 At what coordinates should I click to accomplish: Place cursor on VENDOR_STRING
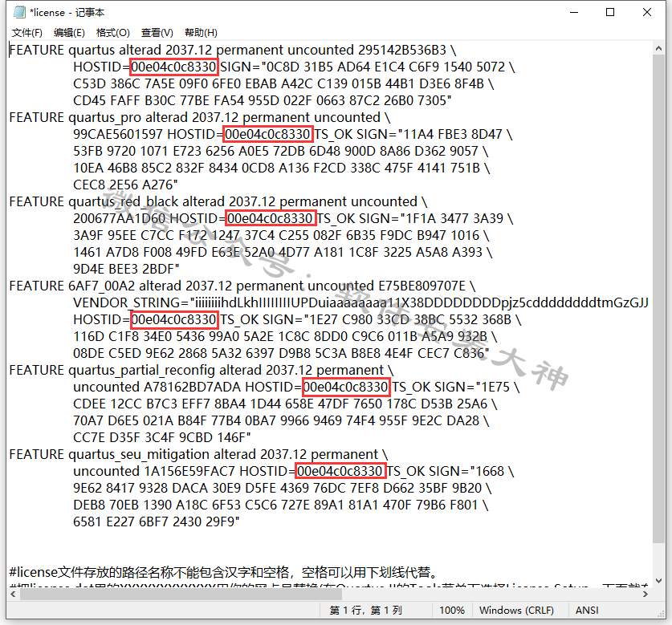click(130, 302)
